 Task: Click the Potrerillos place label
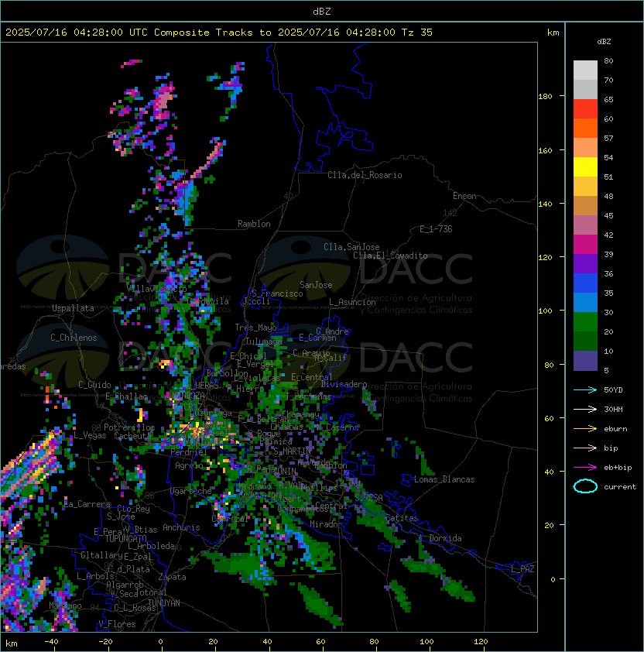pyautogui.click(x=129, y=427)
